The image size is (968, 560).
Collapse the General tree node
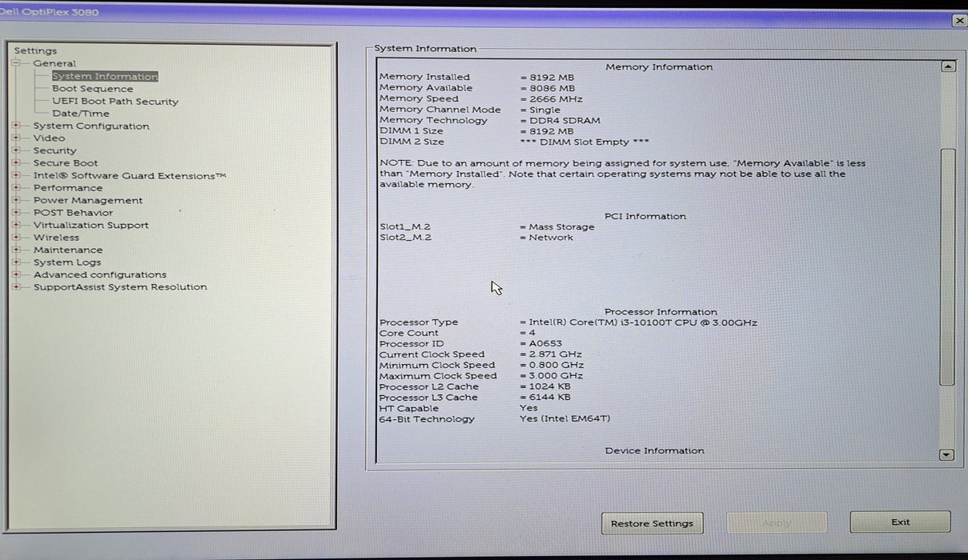tap(16, 63)
